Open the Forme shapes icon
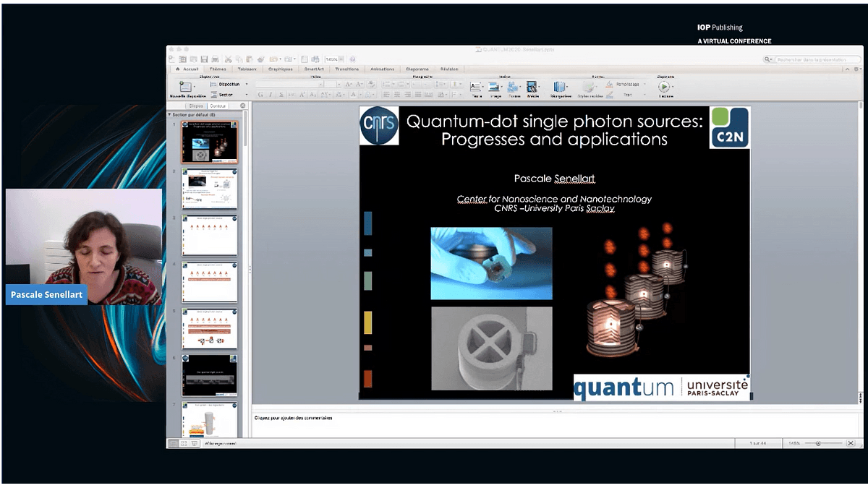 pos(513,85)
